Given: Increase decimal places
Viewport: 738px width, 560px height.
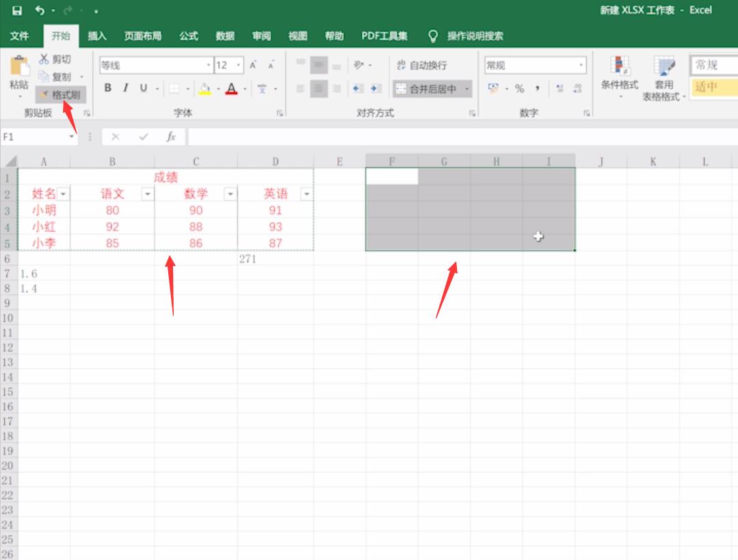Looking at the screenshot, I should pyautogui.click(x=559, y=88).
